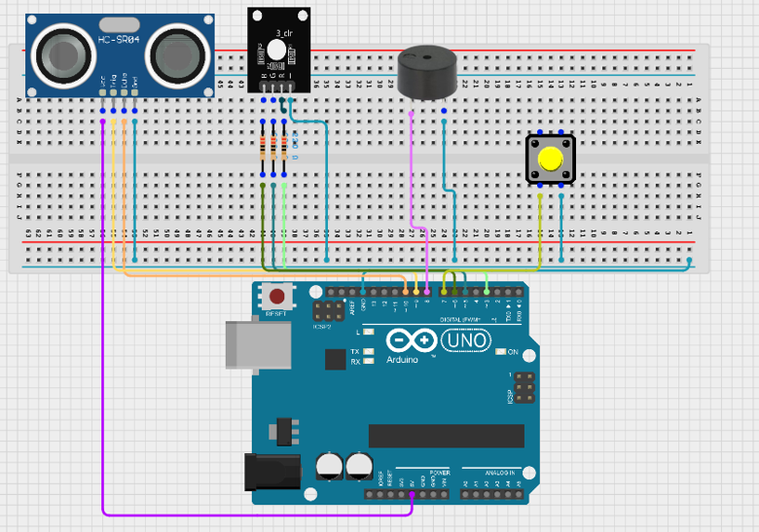
Task: Click the ANALOG IN header on the Arduino
Action: pos(491,494)
